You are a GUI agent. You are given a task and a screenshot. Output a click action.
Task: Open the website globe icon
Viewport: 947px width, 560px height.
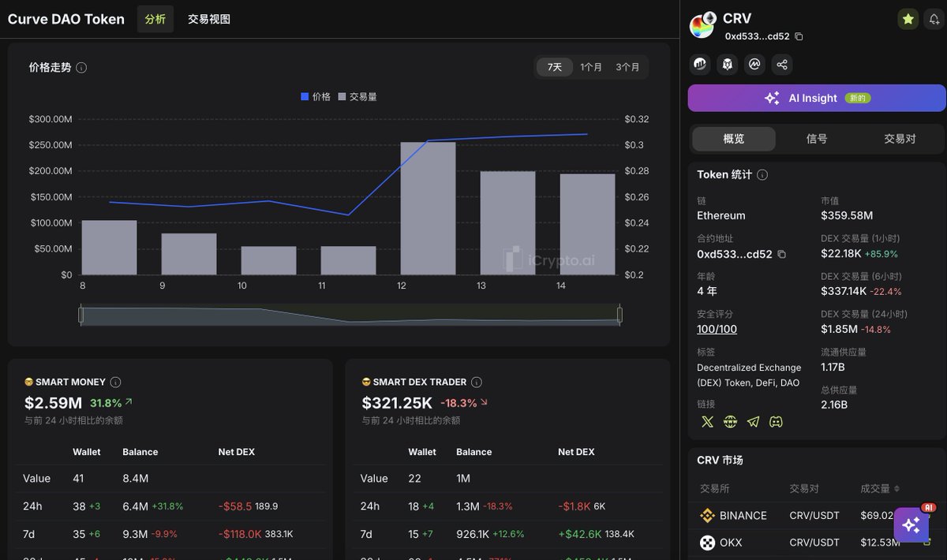[731, 422]
